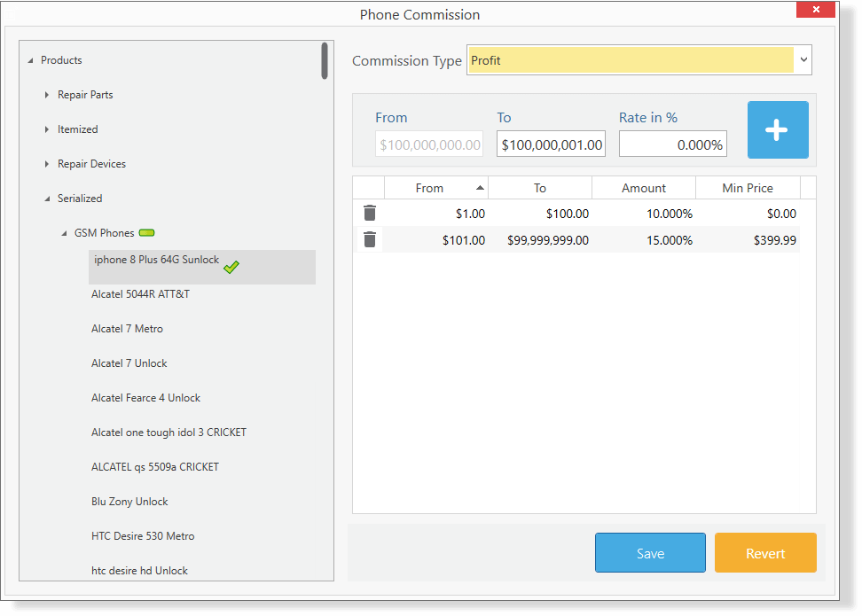The image size is (862, 616).
Task: Open the Commission Type dropdown
Action: tap(803, 60)
